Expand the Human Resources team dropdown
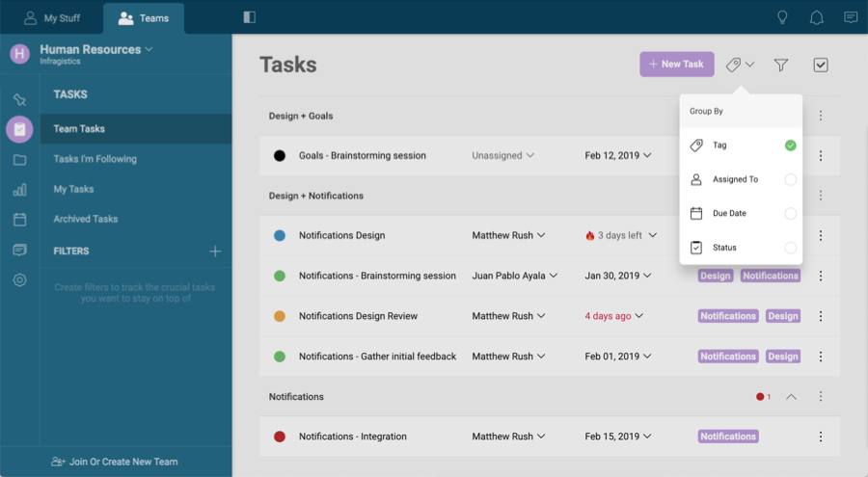The height and width of the screenshot is (477, 868). tap(149, 49)
